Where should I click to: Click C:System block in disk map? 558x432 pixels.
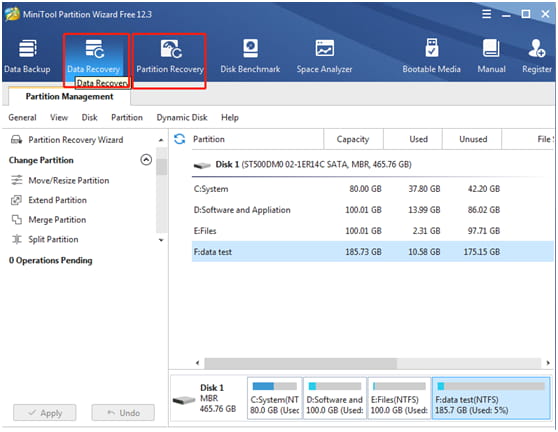pos(274,399)
